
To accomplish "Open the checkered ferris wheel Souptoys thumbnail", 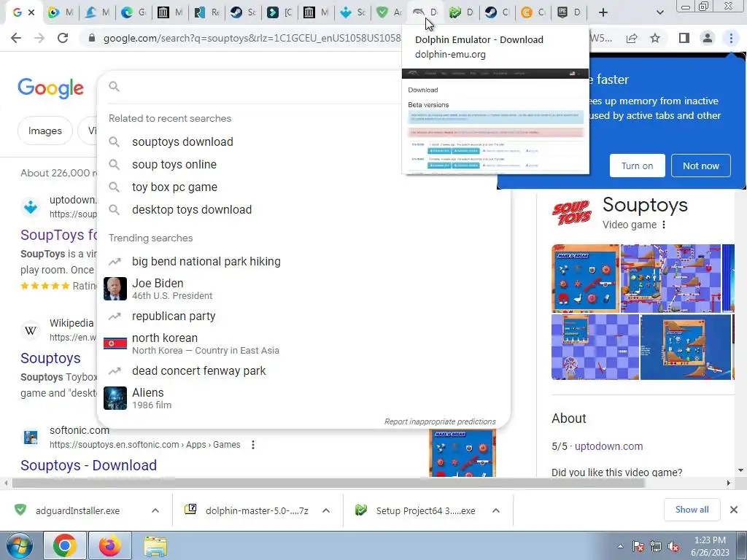I will (595, 347).
